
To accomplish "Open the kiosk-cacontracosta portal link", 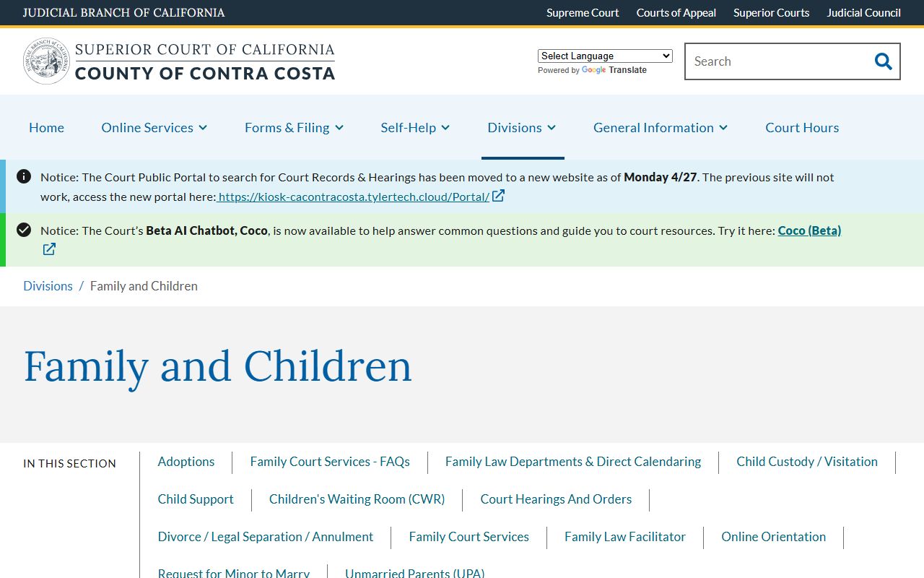I will (x=354, y=196).
